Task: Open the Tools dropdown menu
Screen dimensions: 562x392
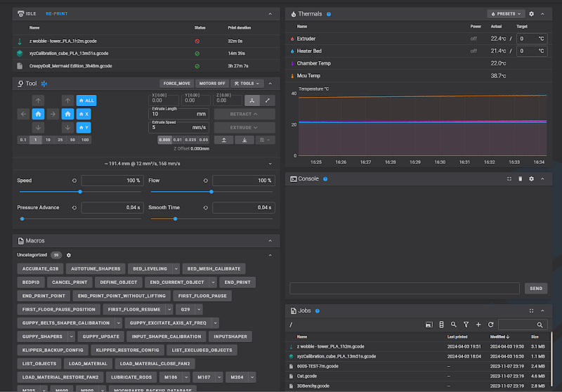Action: click(247, 84)
